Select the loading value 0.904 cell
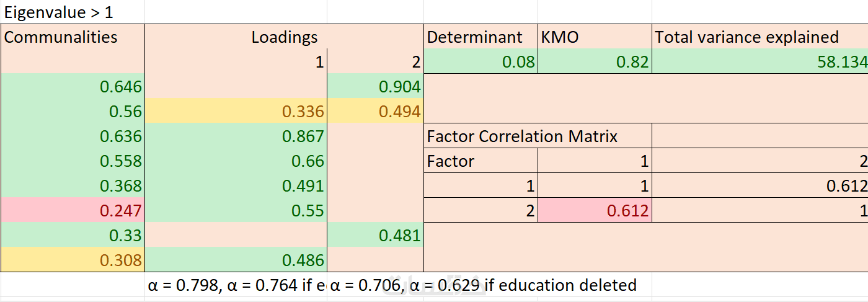Screen dimensions: 868x302 coord(375,86)
